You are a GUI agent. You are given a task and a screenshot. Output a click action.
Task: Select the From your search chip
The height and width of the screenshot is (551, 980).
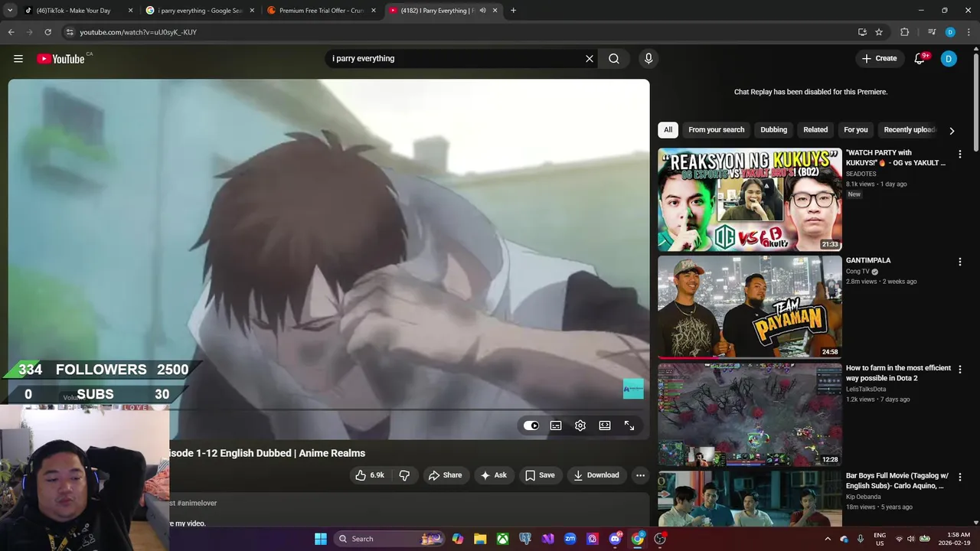717,130
